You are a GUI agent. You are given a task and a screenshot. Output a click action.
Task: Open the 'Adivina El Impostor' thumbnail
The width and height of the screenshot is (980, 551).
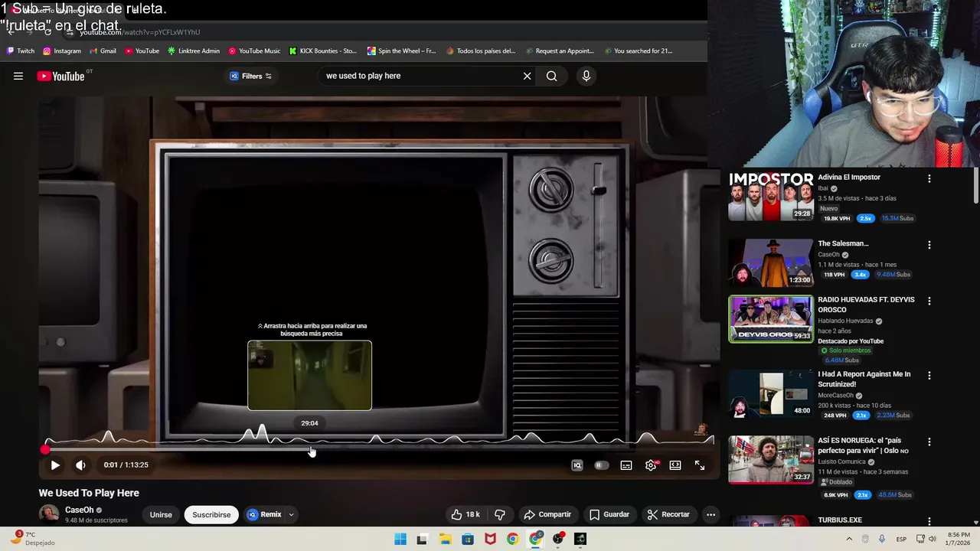click(770, 197)
